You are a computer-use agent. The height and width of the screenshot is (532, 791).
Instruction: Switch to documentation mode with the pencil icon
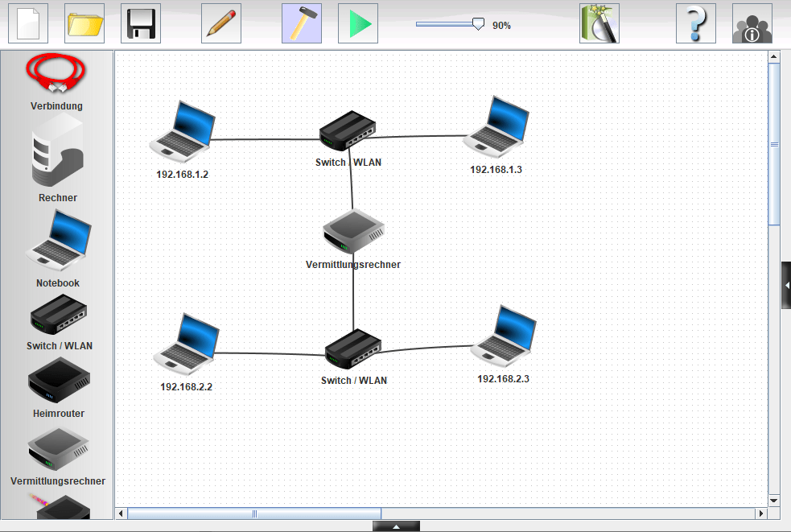pyautogui.click(x=221, y=23)
